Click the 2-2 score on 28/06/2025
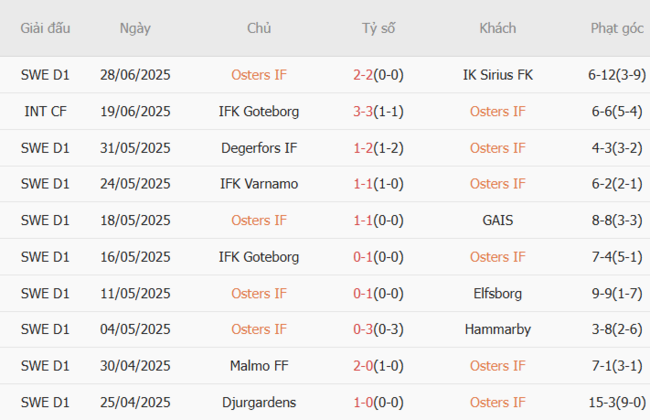Image resolution: width=650 pixels, height=420 pixels. tap(364, 74)
